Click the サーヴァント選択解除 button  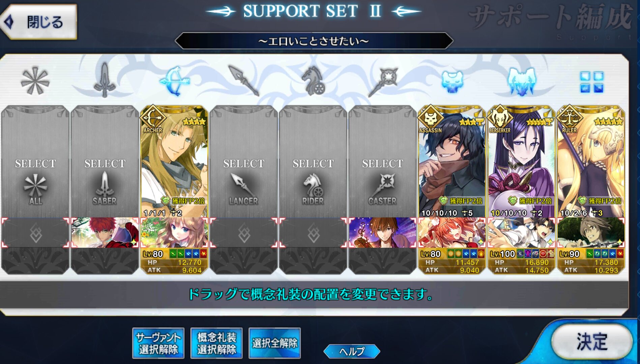(158, 343)
